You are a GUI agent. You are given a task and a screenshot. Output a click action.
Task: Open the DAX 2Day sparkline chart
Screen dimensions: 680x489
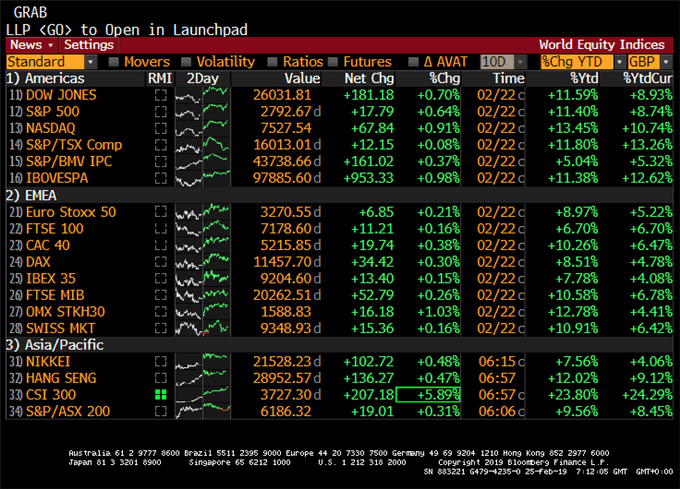pyautogui.click(x=203, y=262)
